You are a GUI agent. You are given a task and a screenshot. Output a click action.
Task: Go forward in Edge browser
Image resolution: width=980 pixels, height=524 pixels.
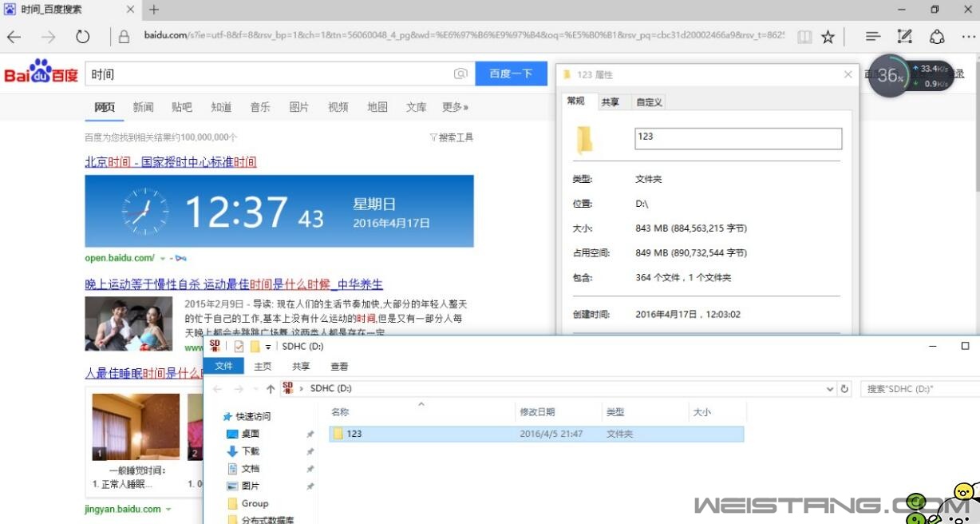[49, 37]
